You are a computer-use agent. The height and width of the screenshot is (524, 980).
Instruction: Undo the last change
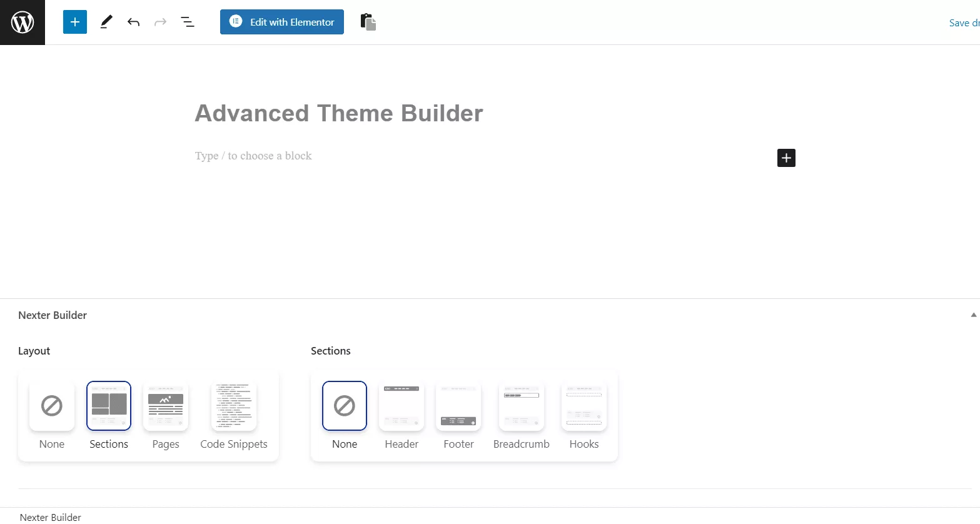pyautogui.click(x=133, y=22)
